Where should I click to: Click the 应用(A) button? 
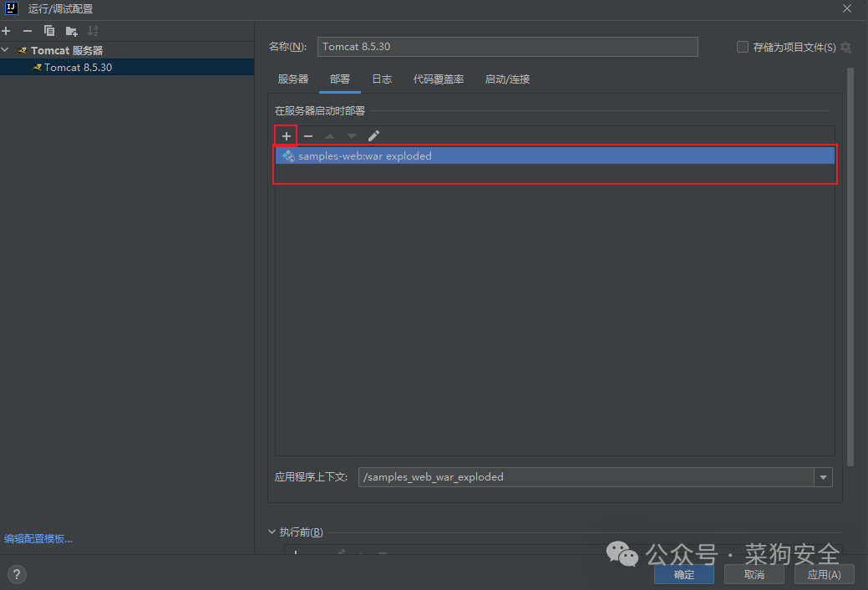824,574
